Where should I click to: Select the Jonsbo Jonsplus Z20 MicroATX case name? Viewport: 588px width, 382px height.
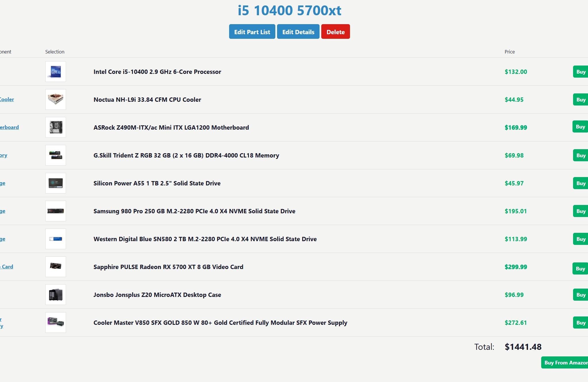[x=157, y=295]
